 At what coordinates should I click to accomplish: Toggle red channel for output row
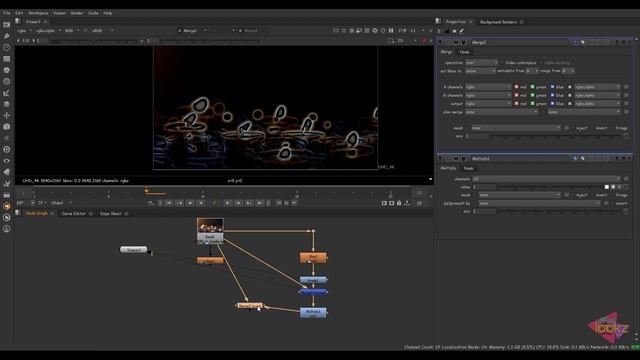(516, 104)
